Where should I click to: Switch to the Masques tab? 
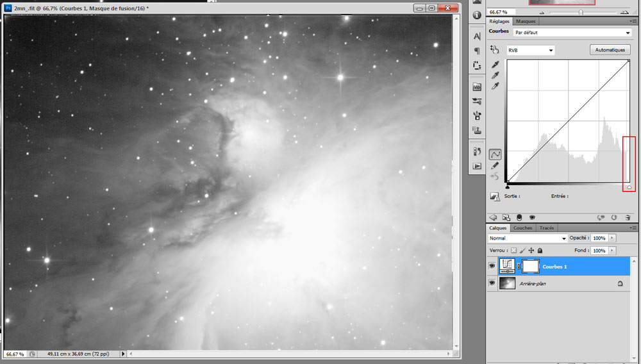(526, 21)
